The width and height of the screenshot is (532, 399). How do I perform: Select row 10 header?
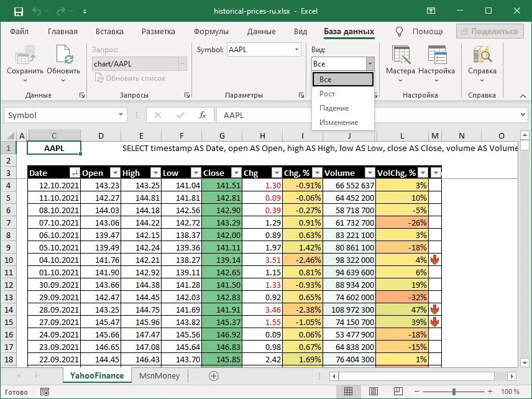click(9, 260)
